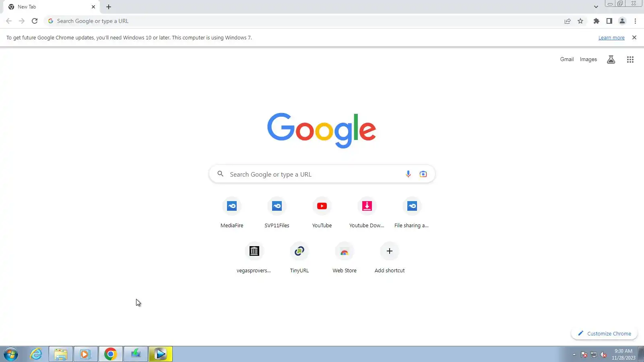The width and height of the screenshot is (644, 362).
Task: Click the browser Forward arrow
Action: tap(22, 21)
